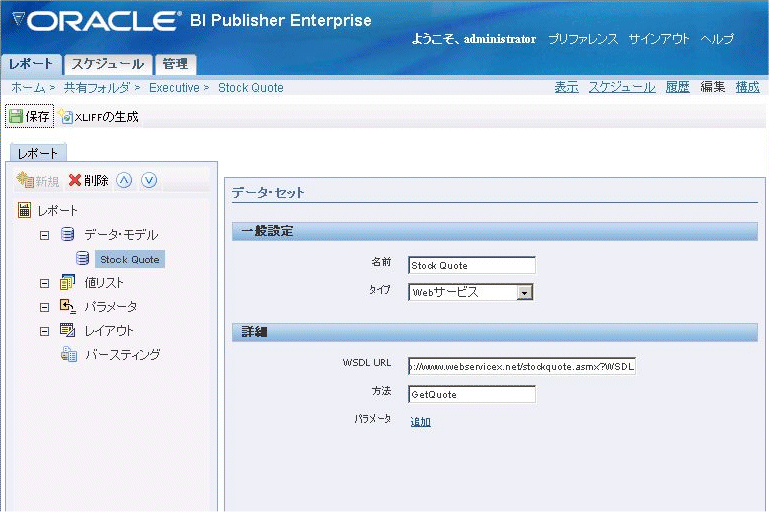Select the Stock Quote tree item

(129, 259)
